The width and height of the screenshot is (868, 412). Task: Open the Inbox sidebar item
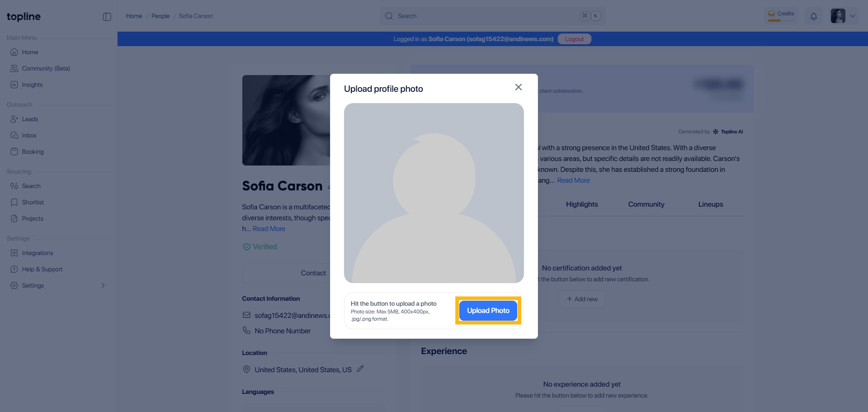point(29,135)
